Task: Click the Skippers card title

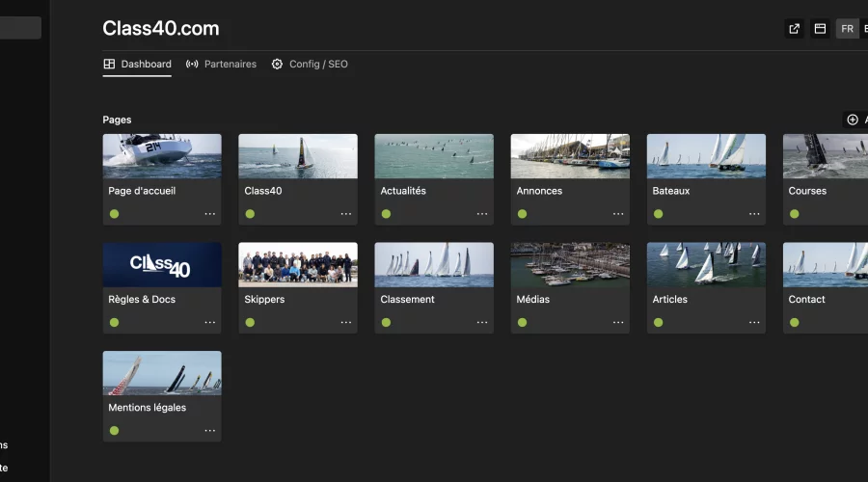Action: point(264,300)
